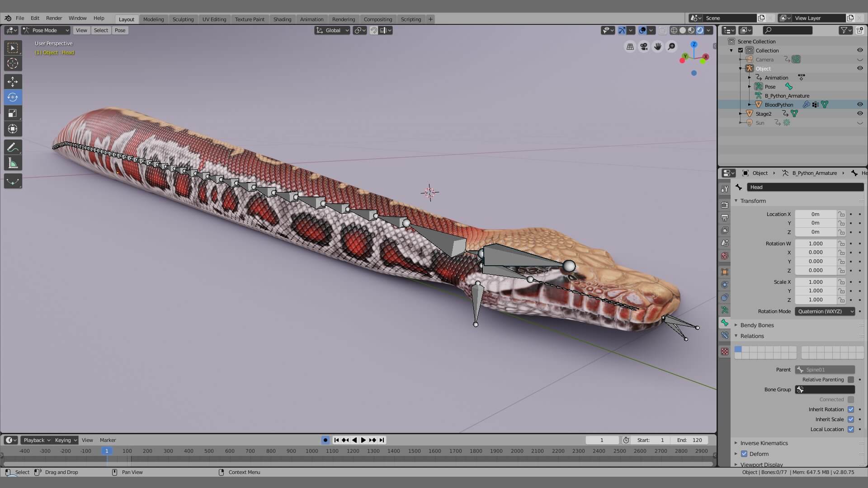This screenshot has width=868, height=488.
Task: Click the bone name field Head
Action: coord(805,187)
